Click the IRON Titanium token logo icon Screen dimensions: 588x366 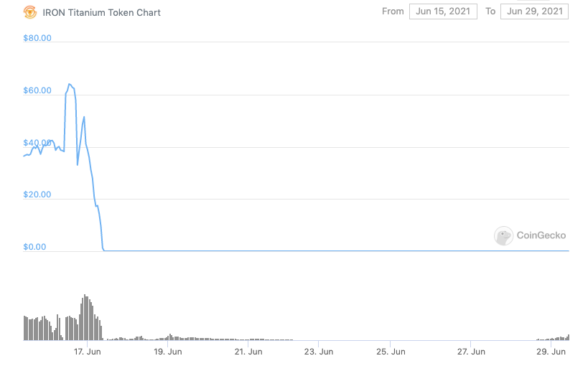coord(30,12)
